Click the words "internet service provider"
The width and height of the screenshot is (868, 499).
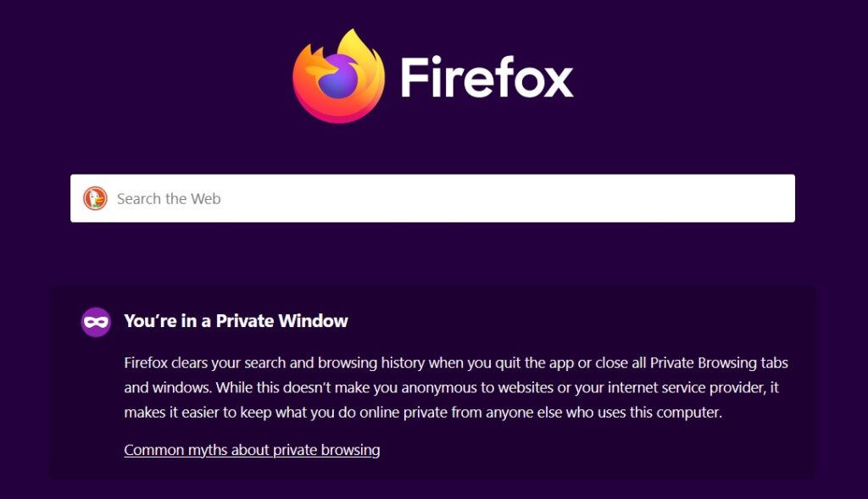[x=671, y=388]
